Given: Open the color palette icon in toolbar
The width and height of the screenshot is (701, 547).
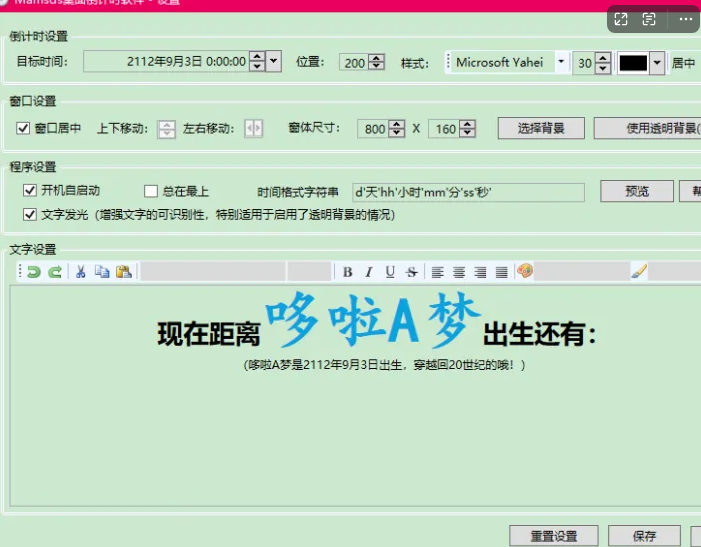Looking at the screenshot, I should [525, 272].
